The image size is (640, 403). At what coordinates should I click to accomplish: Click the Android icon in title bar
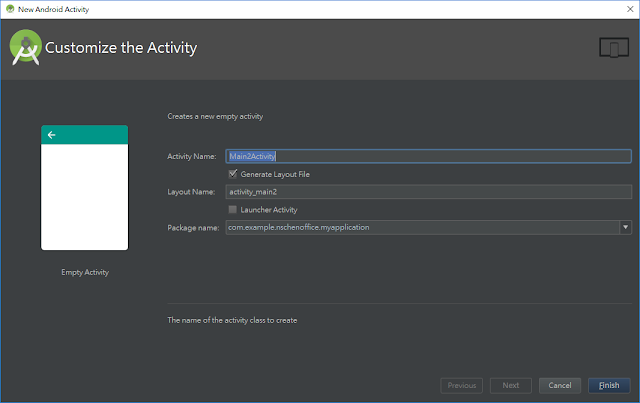[x=10, y=9]
